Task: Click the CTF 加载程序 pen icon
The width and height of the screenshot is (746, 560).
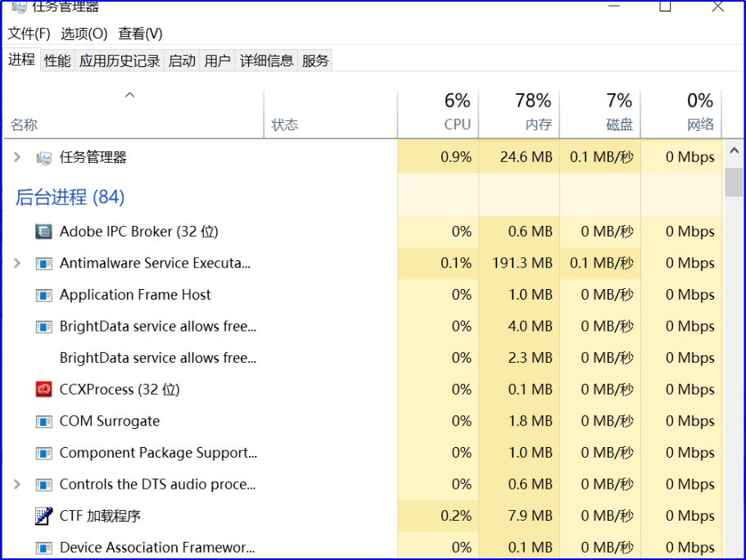Action: coord(44,517)
